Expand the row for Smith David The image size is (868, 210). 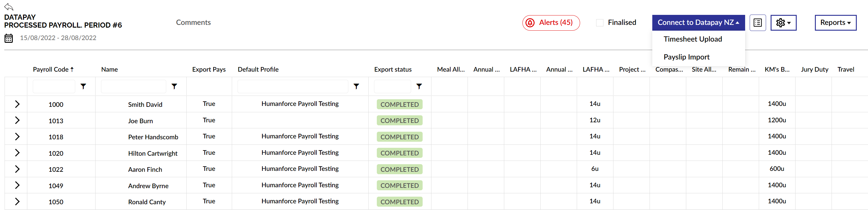pyautogui.click(x=17, y=104)
